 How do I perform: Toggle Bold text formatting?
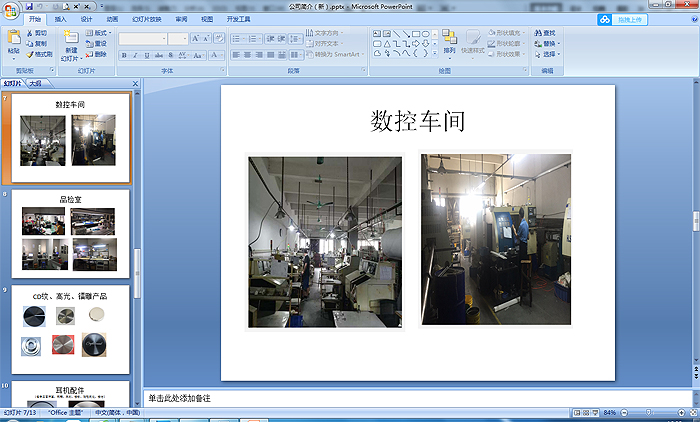coord(124,55)
